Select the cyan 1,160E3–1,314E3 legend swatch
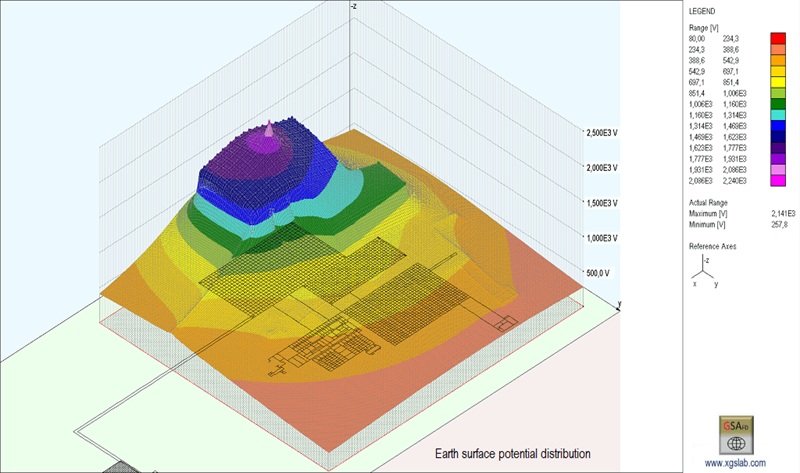Image resolution: width=800 pixels, height=473 pixels. click(x=777, y=115)
